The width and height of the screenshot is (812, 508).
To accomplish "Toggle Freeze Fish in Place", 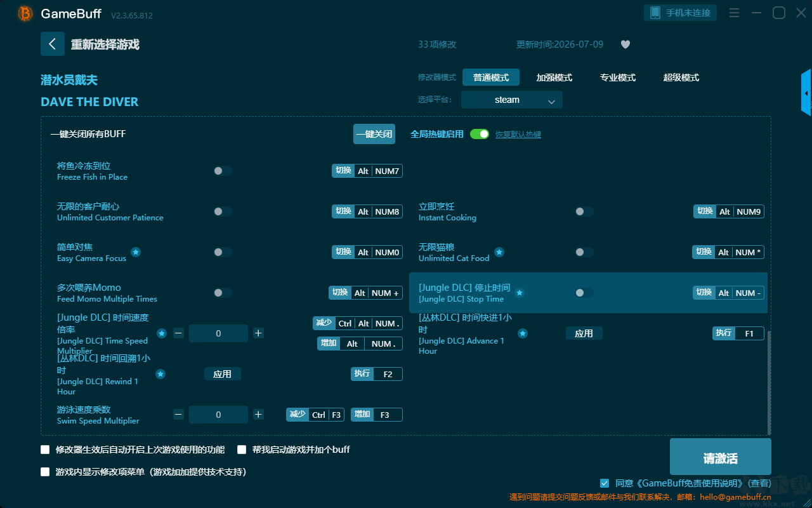I will pyautogui.click(x=223, y=171).
